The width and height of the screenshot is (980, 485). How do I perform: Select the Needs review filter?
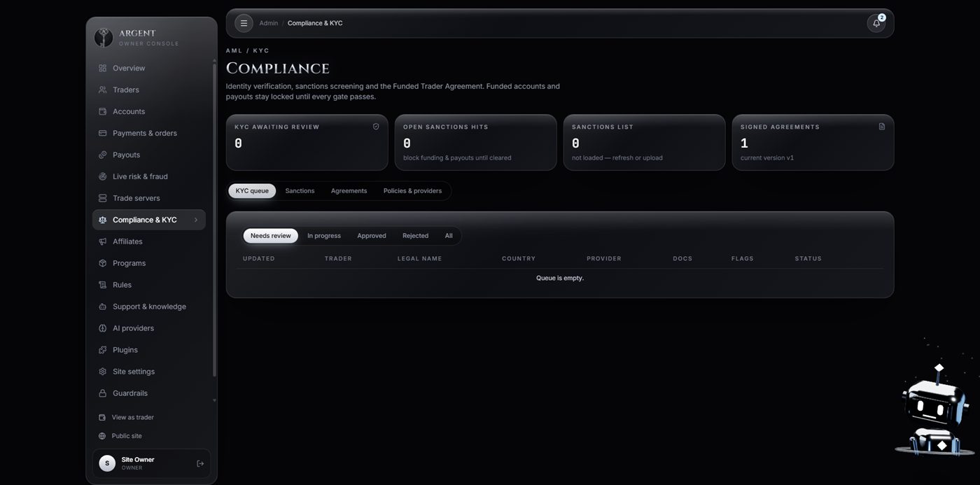271,236
